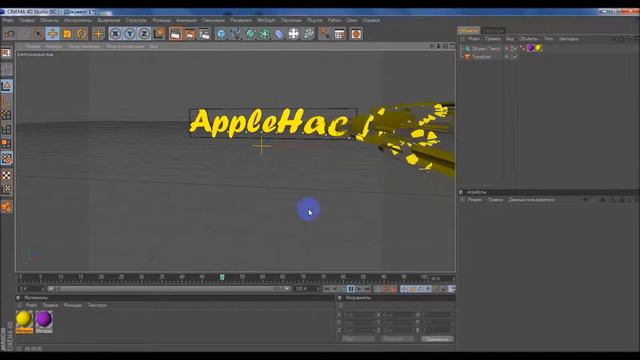Click the start frame field left of range slider
The width and height of the screenshot is (640, 360).
31,289
